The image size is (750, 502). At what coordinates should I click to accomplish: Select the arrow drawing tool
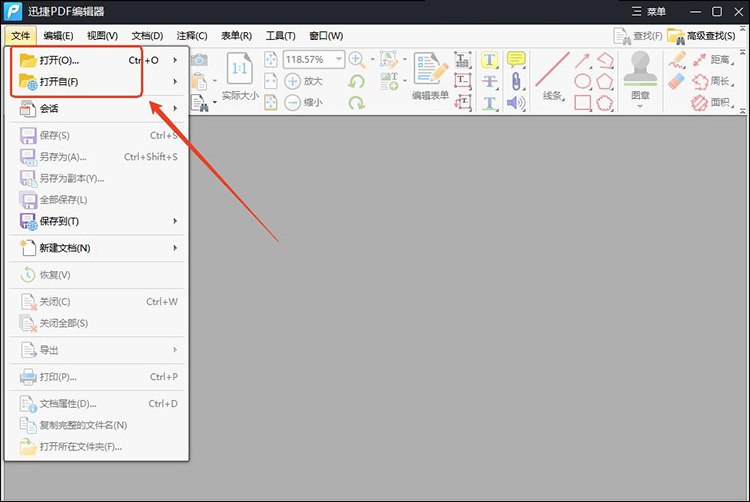point(582,60)
